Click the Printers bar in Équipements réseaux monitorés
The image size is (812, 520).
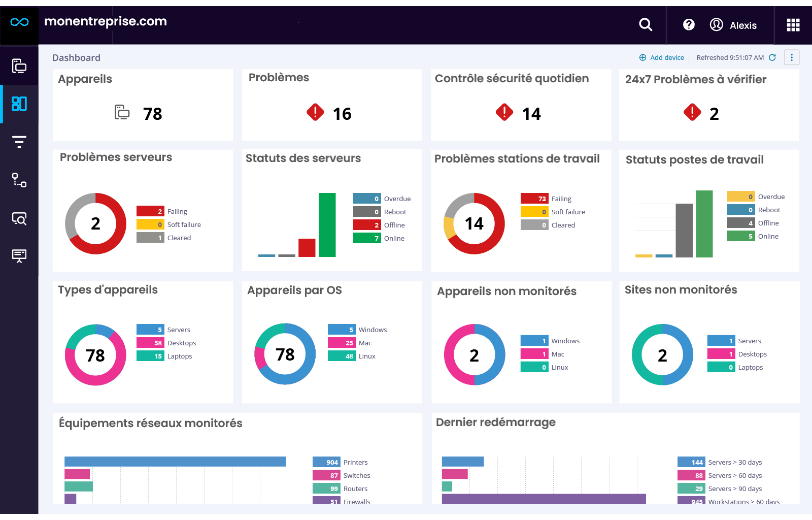175,462
